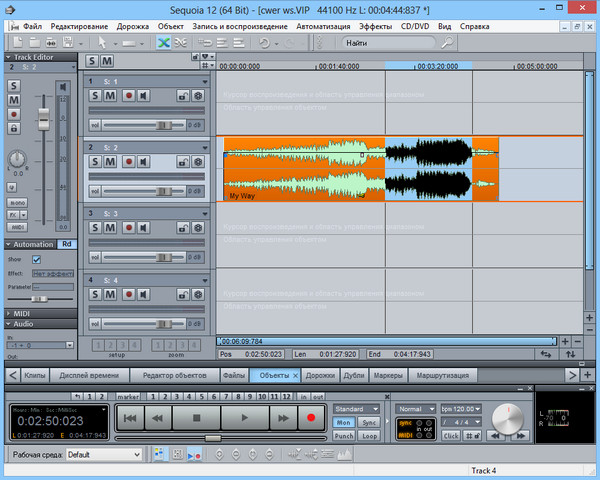
Task: Solo track 1 with its S button
Action: 94,95
